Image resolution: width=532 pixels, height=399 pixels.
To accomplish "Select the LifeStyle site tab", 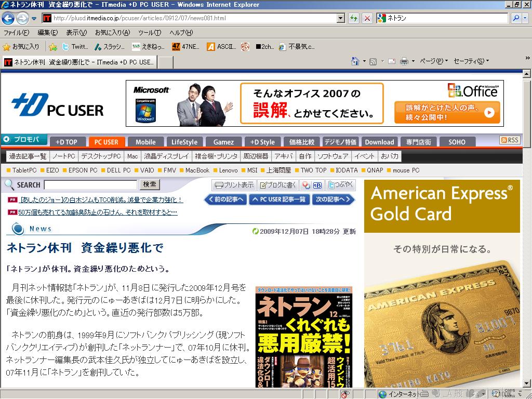I will 184,142.
